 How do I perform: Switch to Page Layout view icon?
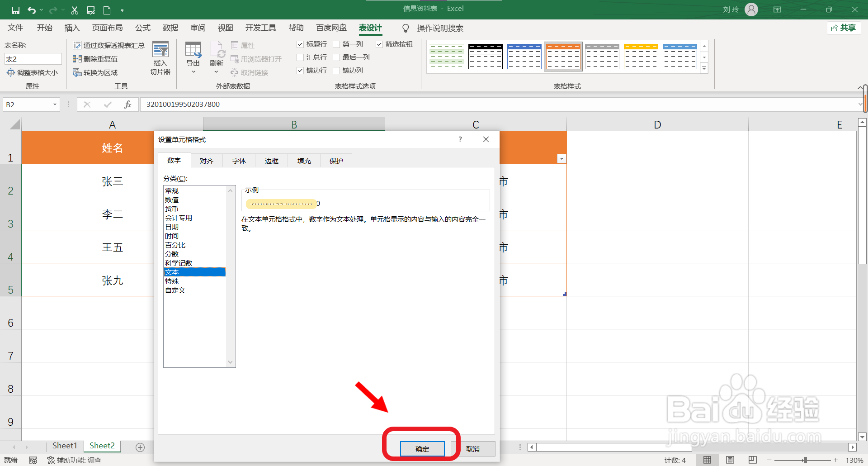click(x=730, y=460)
